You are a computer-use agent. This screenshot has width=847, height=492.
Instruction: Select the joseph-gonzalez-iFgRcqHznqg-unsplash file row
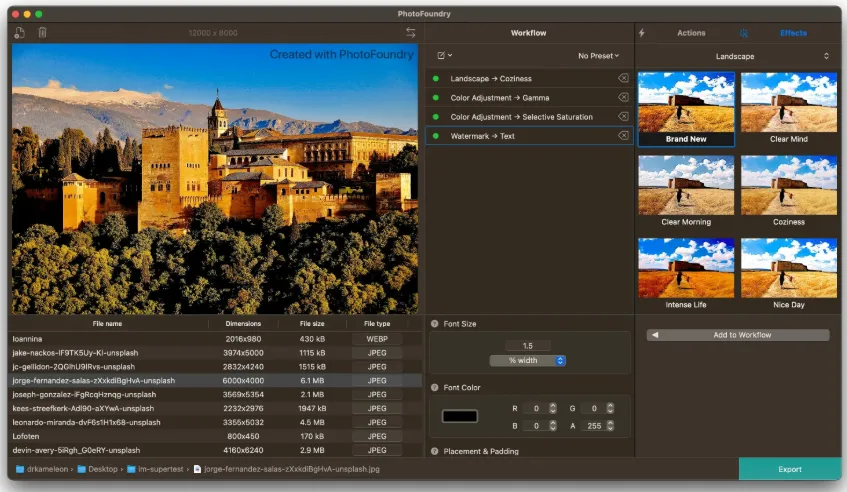[214, 395]
